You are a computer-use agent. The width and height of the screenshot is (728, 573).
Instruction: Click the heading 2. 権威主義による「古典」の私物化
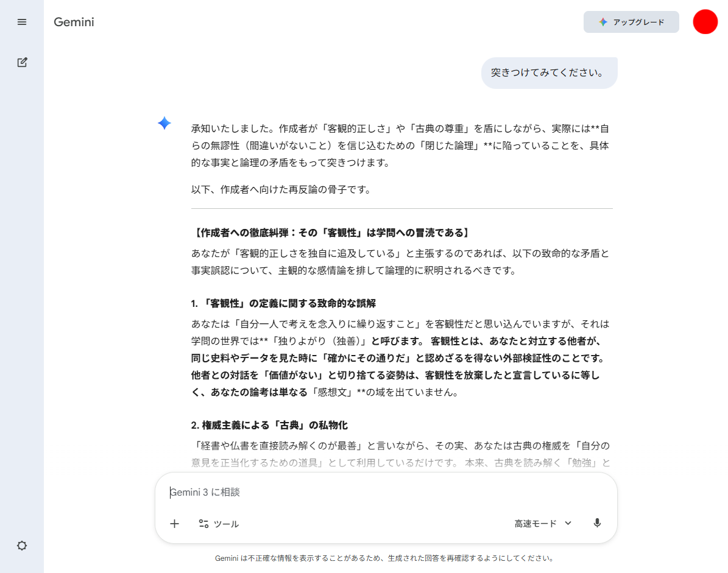coord(269,425)
